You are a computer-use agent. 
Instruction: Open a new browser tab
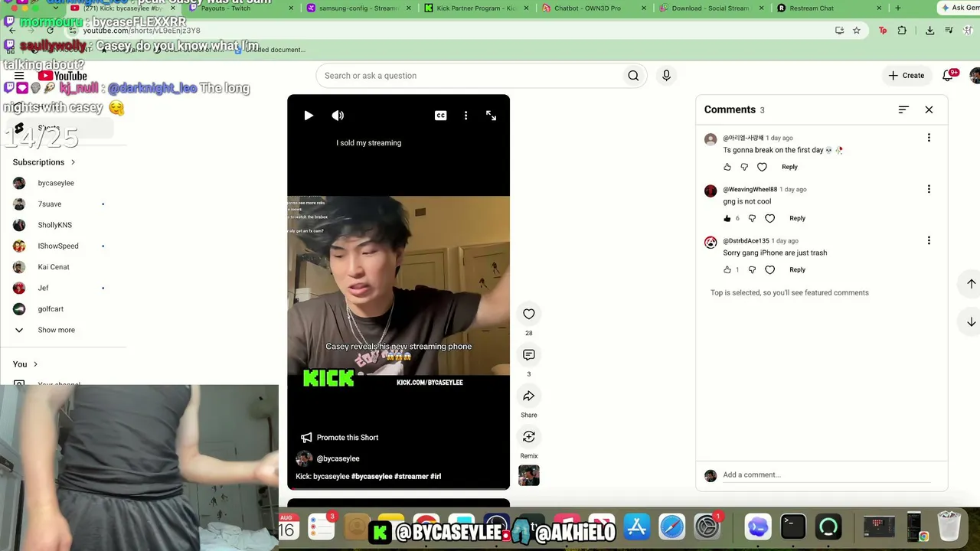pos(897,8)
